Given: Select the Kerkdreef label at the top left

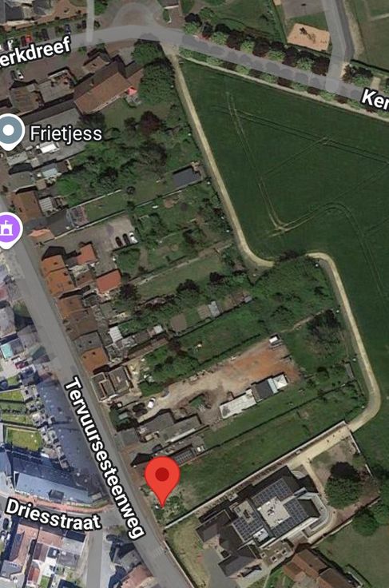Looking at the screenshot, I should coord(36,53).
